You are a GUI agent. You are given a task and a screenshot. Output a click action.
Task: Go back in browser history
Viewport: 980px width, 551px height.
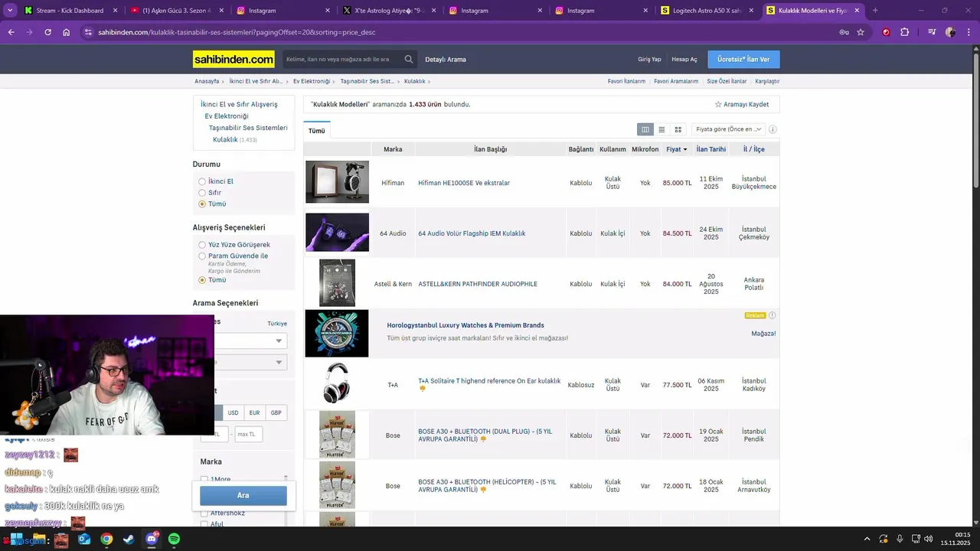tap(11, 32)
